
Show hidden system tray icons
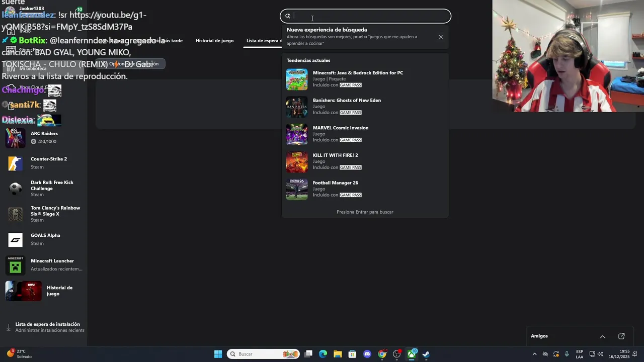pos(534,354)
